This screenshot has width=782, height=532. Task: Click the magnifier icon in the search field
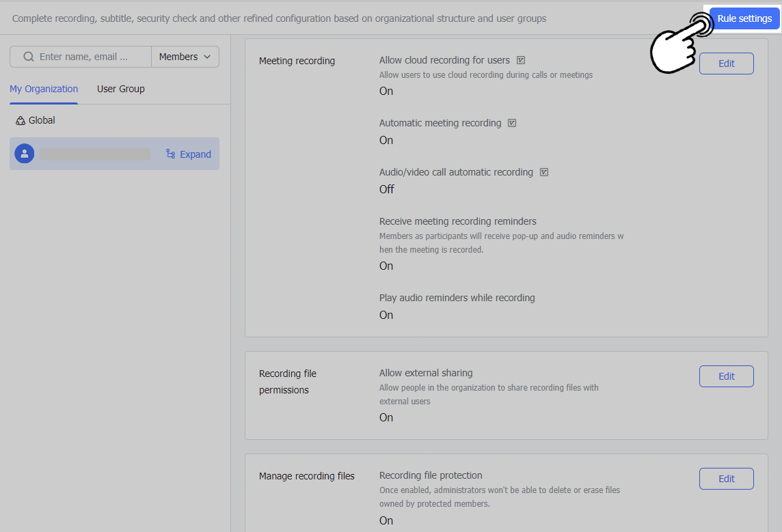point(28,57)
